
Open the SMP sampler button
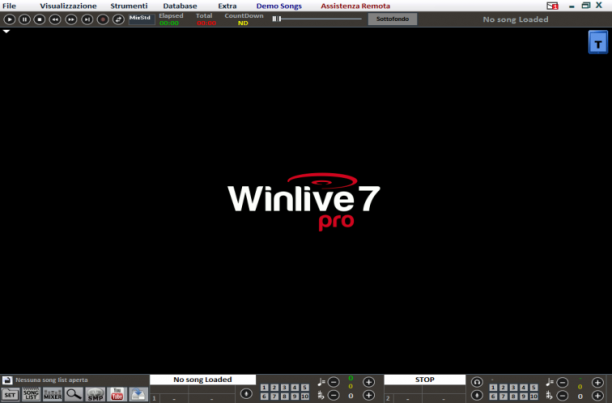tap(95, 394)
